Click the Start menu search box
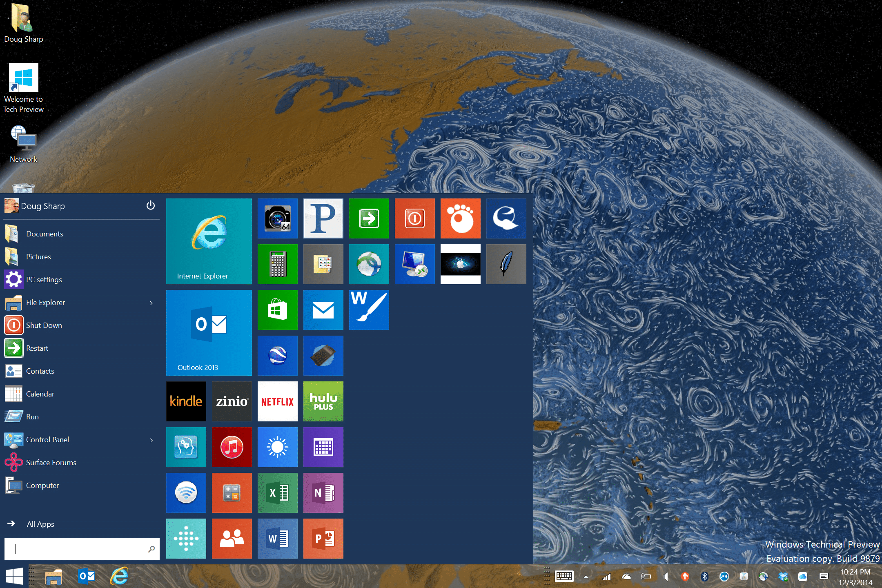The image size is (882, 588). (82, 549)
